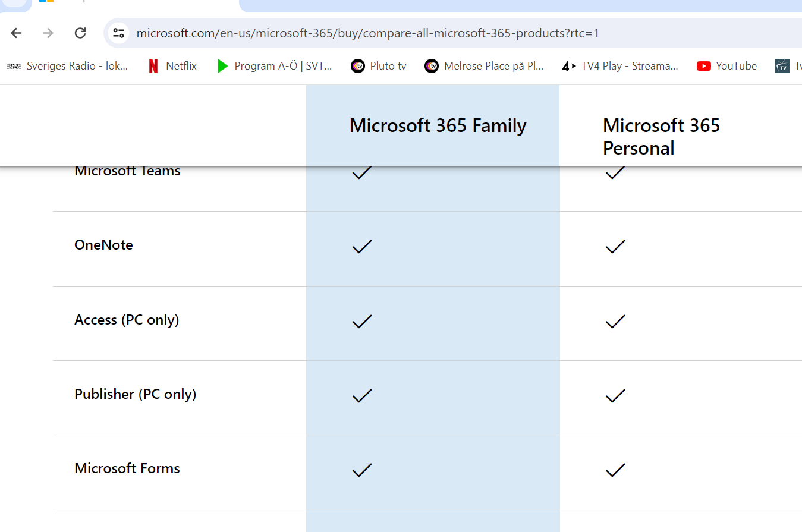The image size is (802, 532).
Task: Click the Microsoft Forms row label
Action: coord(127,468)
